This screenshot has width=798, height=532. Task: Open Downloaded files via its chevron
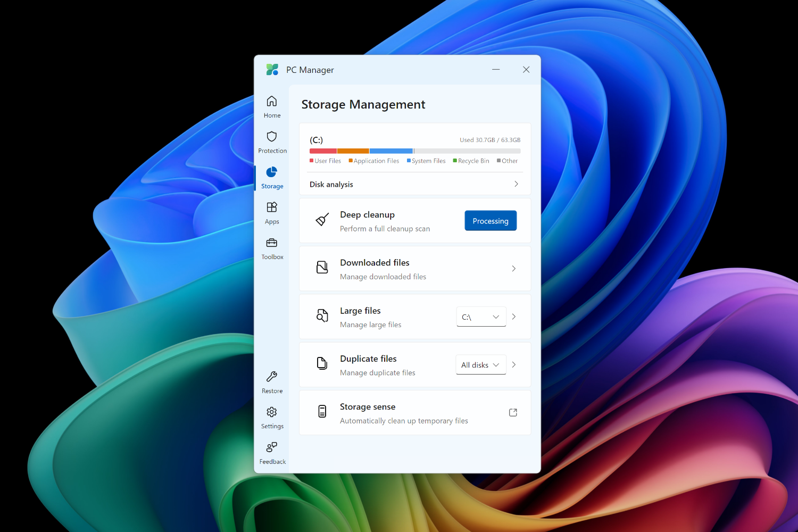[514, 269]
